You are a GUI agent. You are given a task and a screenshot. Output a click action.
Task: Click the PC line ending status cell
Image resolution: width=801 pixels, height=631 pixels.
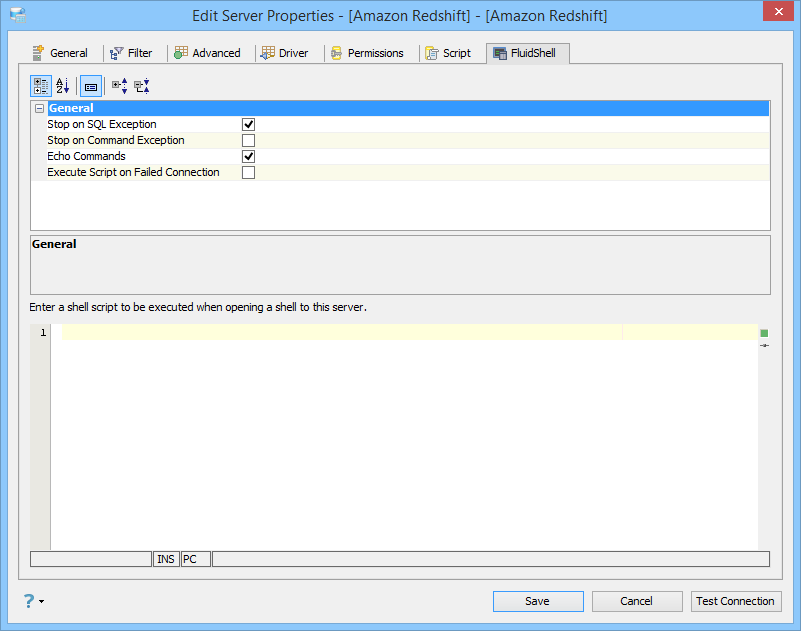196,559
